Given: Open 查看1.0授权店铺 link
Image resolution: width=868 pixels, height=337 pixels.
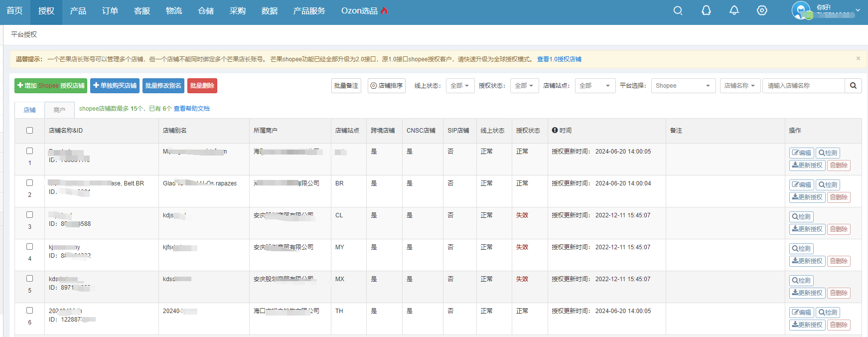Looking at the screenshot, I should 559,59.
